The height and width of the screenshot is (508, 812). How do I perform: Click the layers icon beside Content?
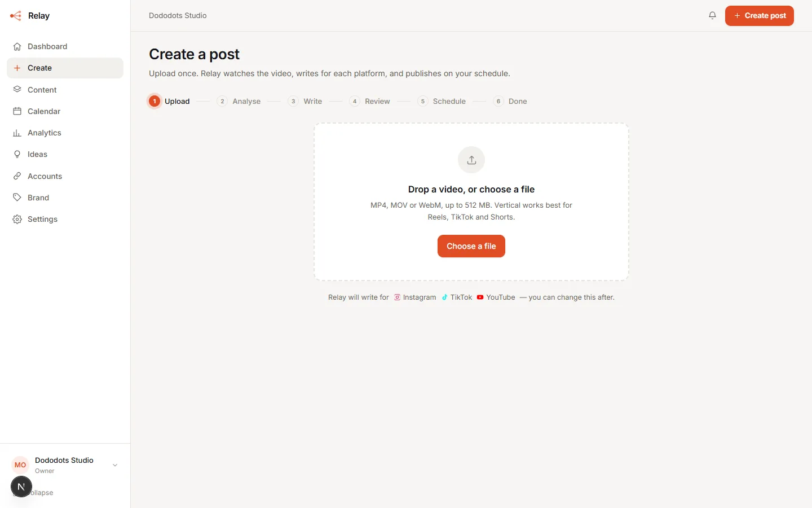[x=17, y=90]
